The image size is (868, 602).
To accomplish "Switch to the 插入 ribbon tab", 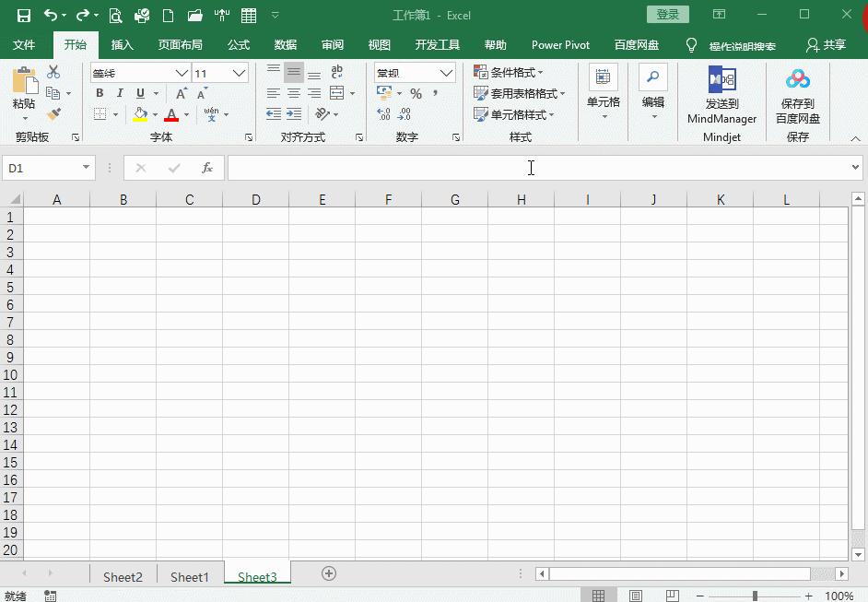I will point(123,44).
